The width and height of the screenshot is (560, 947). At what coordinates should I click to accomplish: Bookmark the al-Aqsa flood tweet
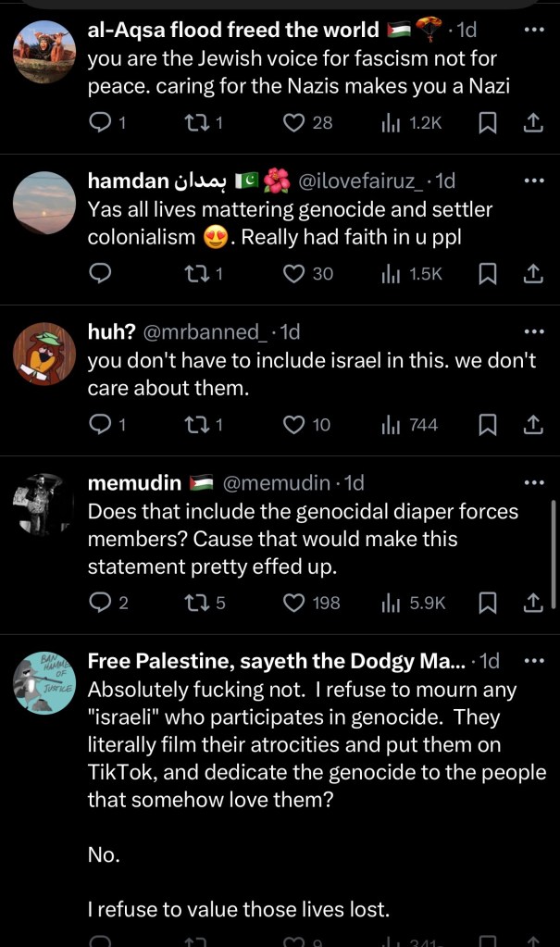click(488, 121)
